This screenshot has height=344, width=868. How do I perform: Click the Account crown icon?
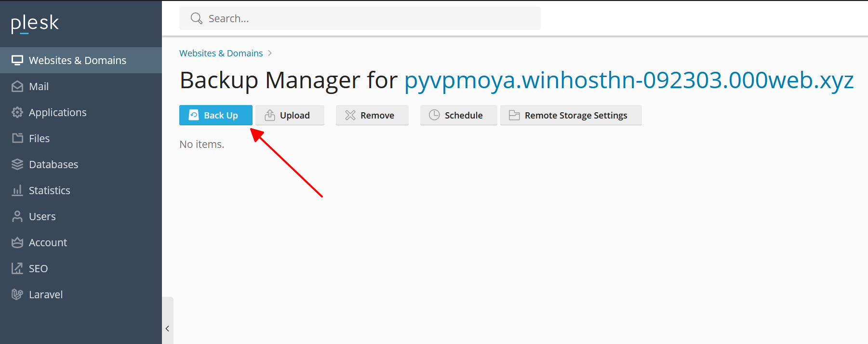tap(17, 242)
